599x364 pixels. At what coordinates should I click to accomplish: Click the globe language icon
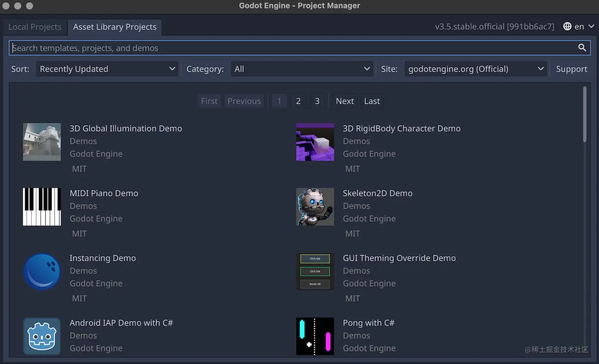click(x=567, y=26)
